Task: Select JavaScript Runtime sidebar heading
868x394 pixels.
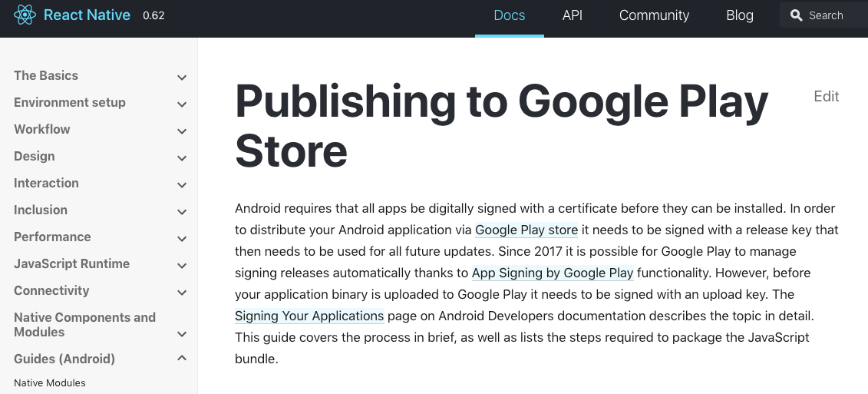Action: coord(72,263)
